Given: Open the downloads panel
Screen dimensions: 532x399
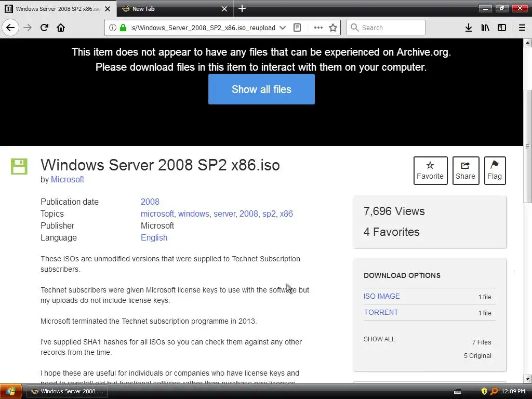Looking at the screenshot, I should pyautogui.click(x=469, y=28).
